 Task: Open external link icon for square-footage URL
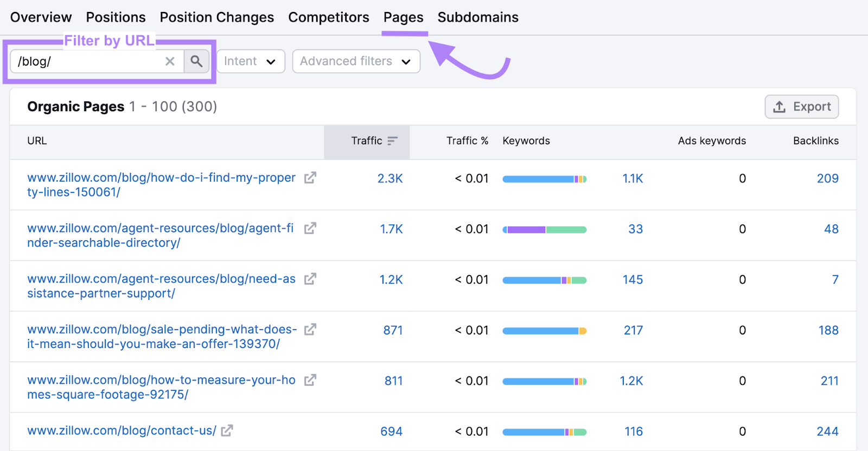pos(310,380)
